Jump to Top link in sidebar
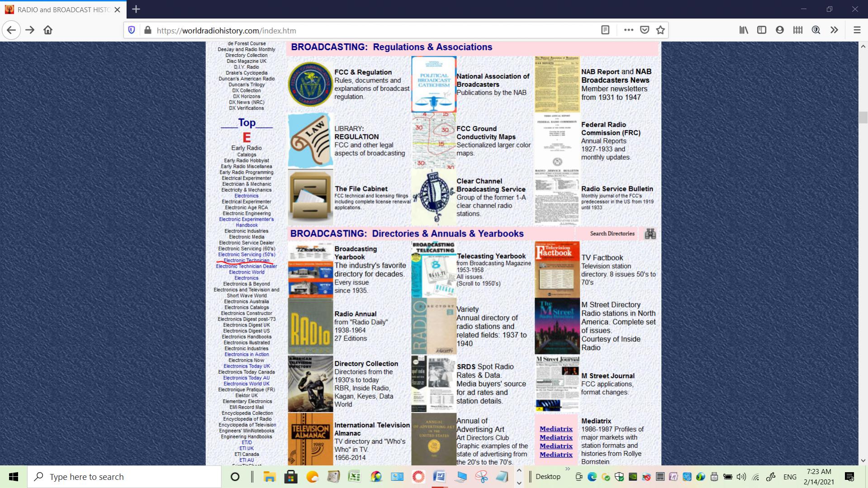The height and width of the screenshot is (488, 868). (247, 123)
